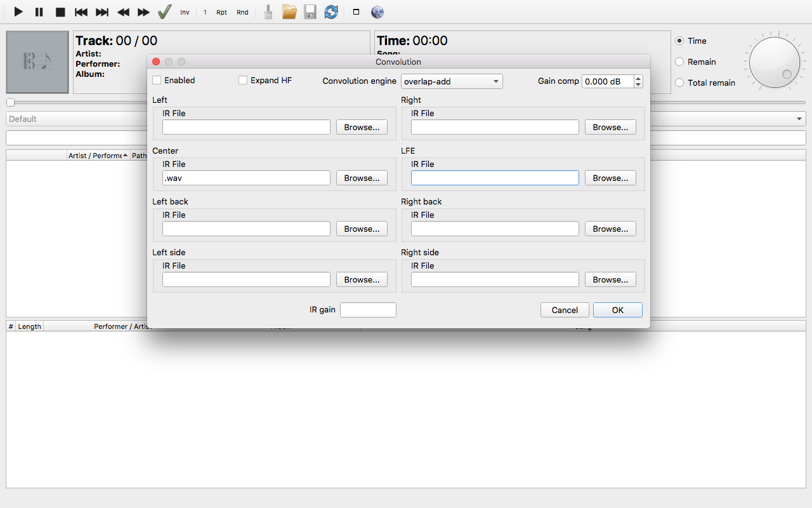Click the round volume knob
This screenshot has height=508, width=812.
775,62
